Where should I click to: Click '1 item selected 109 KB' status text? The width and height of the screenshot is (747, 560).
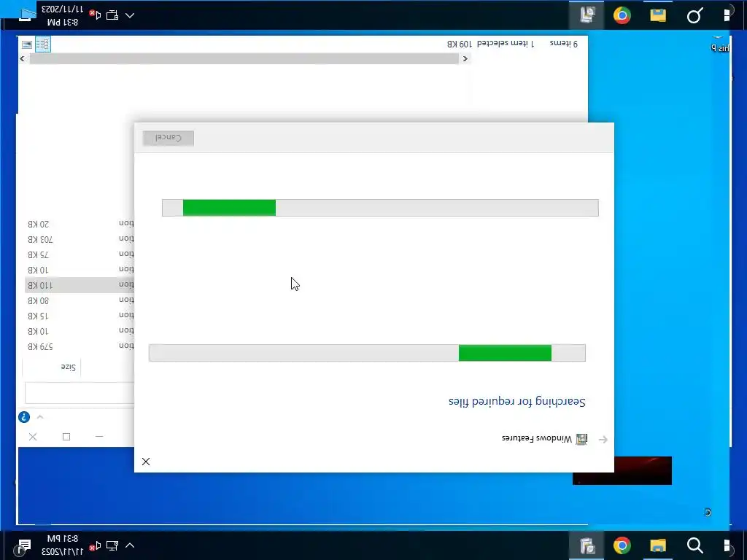[491, 43]
